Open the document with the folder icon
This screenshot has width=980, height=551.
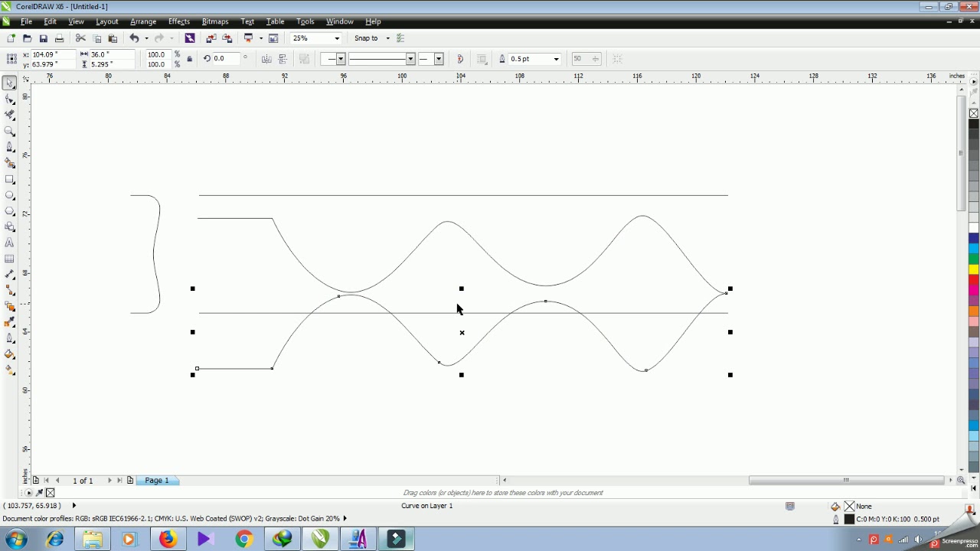click(x=27, y=38)
